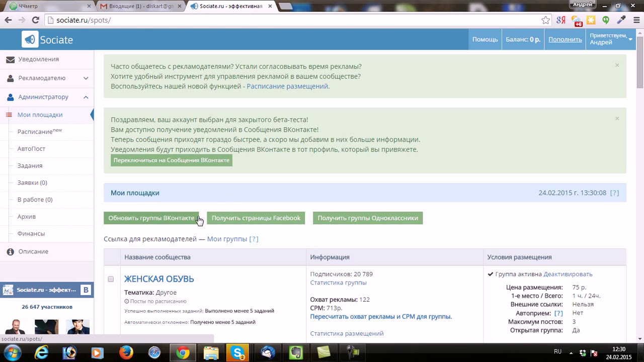
Task: Go back with browser back arrow
Action: [x=8, y=20]
